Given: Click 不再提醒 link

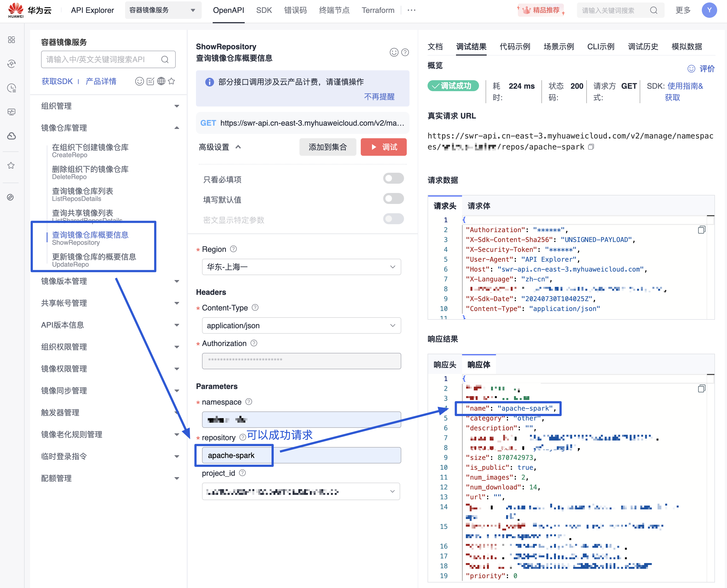Looking at the screenshot, I should click(379, 97).
